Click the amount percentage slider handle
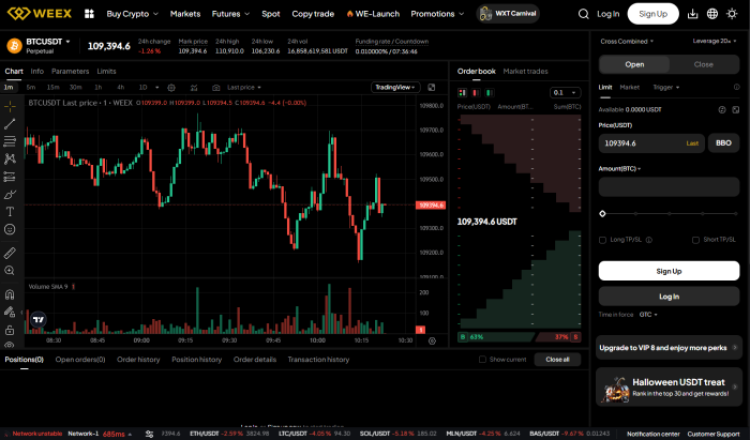The width and height of the screenshot is (750, 440). (603, 214)
